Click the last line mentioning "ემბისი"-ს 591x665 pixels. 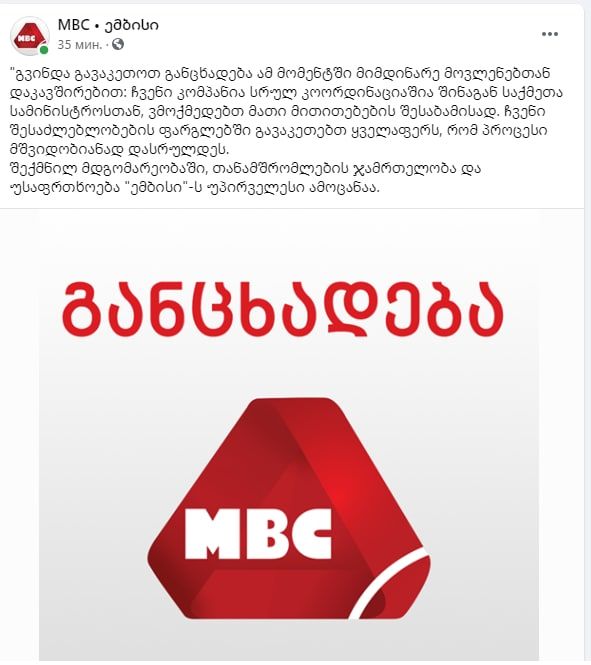point(194,188)
